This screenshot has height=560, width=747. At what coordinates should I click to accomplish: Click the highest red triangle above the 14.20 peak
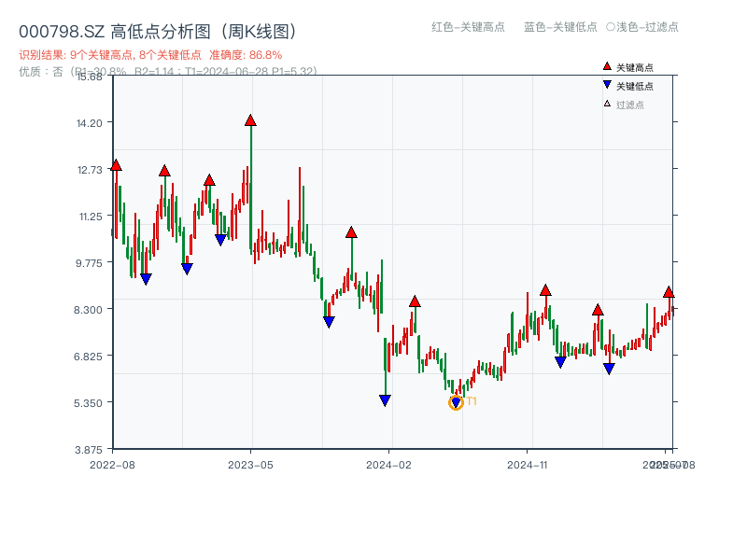point(250,119)
